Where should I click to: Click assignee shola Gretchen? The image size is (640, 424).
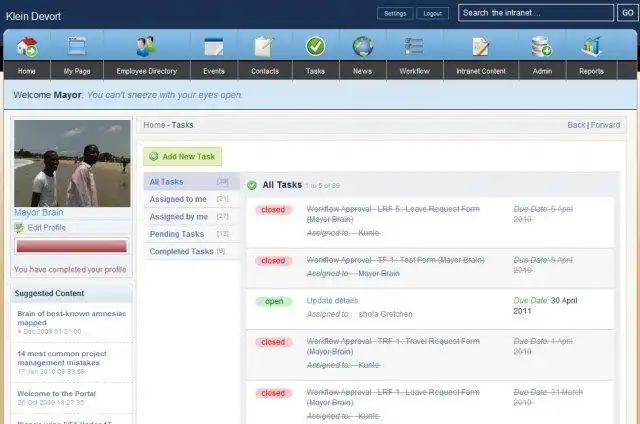point(386,314)
